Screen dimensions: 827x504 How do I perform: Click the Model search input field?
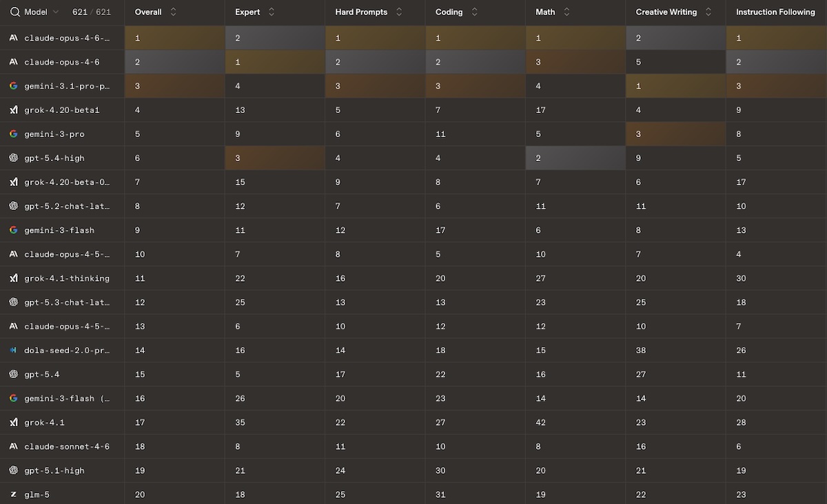tap(36, 12)
